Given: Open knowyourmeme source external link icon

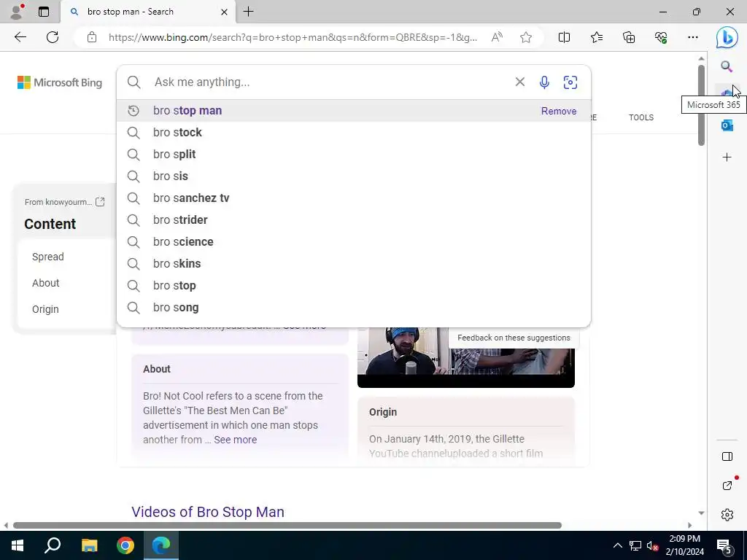Looking at the screenshot, I should tap(100, 202).
